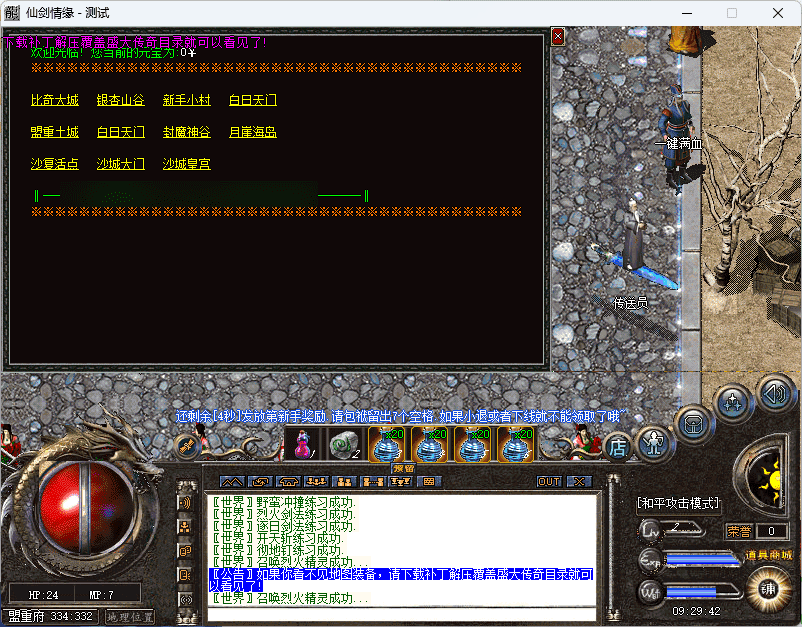This screenshot has width=802, height=627.
Task: Click the two-figures-linked trade toolbar icon
Action: click(x=372, y=482)
